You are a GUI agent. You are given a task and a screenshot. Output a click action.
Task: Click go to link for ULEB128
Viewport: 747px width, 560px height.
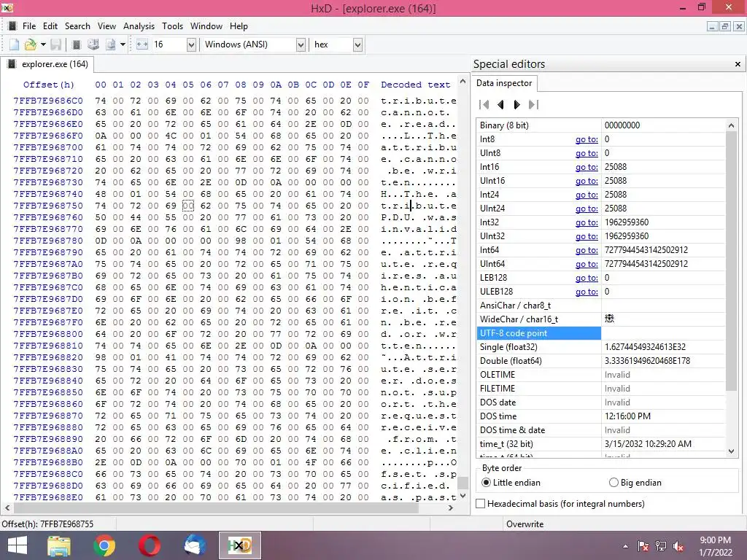(587, 292)
